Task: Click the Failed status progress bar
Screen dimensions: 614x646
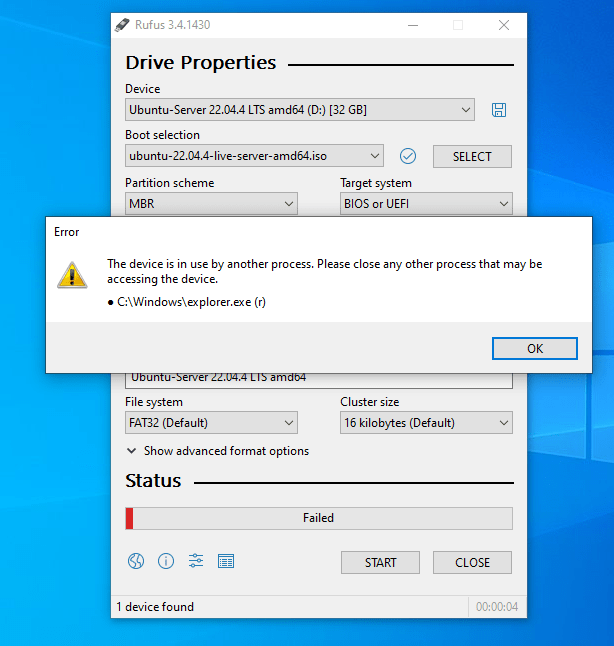Action: coord(318,518)
